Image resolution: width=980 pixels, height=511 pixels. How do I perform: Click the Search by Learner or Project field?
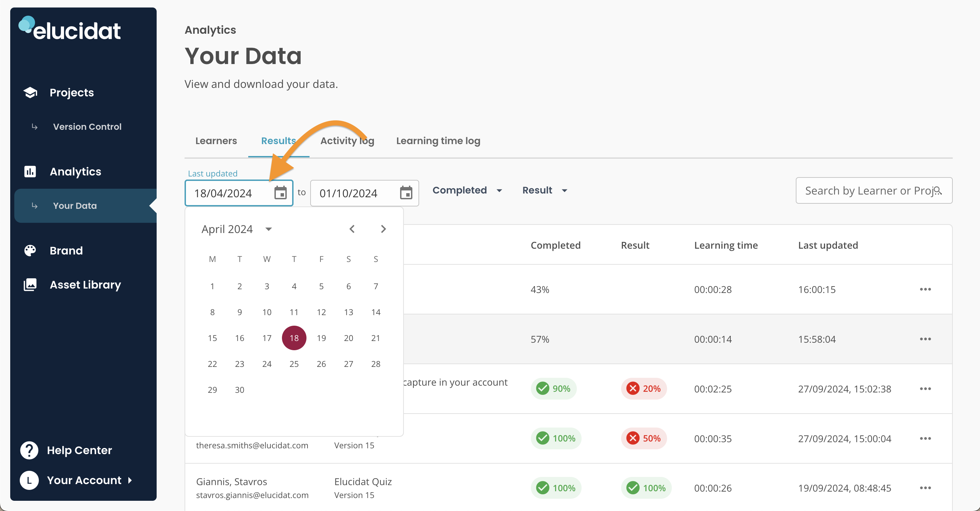[873, 191]
